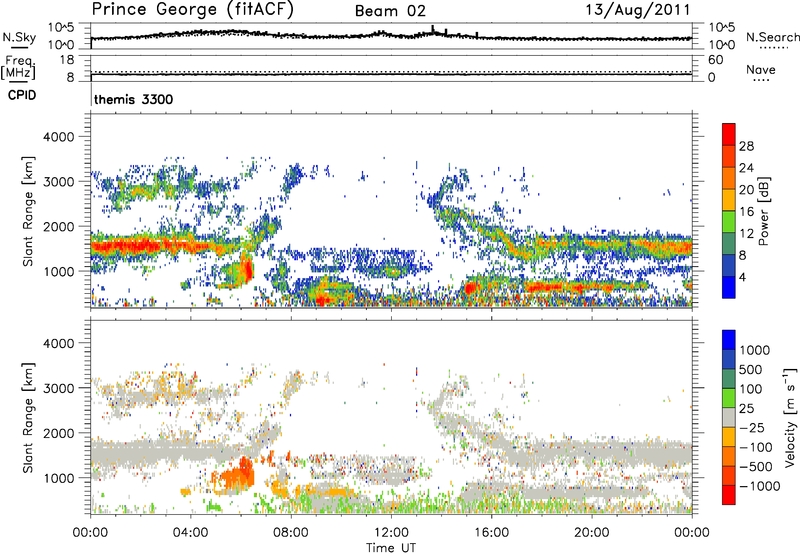Screen dimensions: 800x554
Task: Click the "-1000" velocity colorbar tick label
Action: [759, 486]
